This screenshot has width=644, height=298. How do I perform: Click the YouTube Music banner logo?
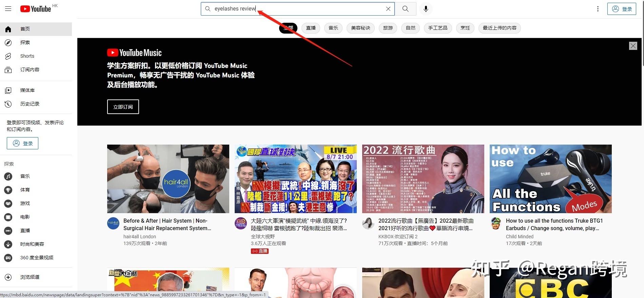click(x=135, y=53)
